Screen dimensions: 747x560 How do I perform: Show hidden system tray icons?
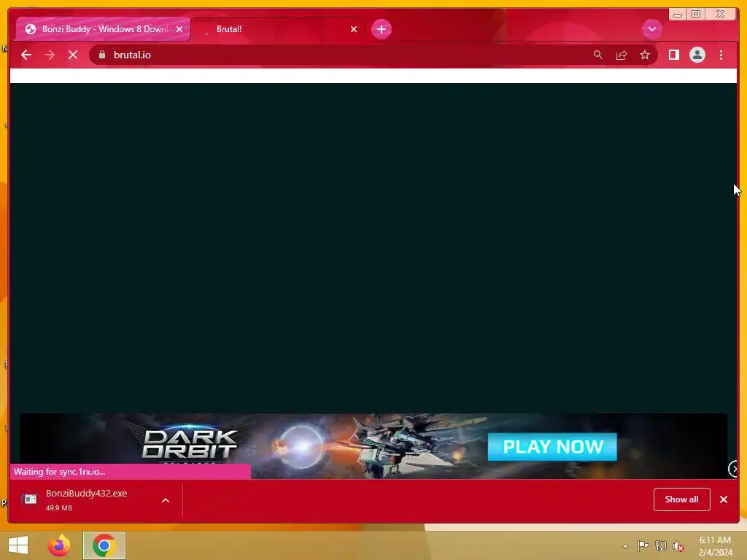[x=625, y=546]
